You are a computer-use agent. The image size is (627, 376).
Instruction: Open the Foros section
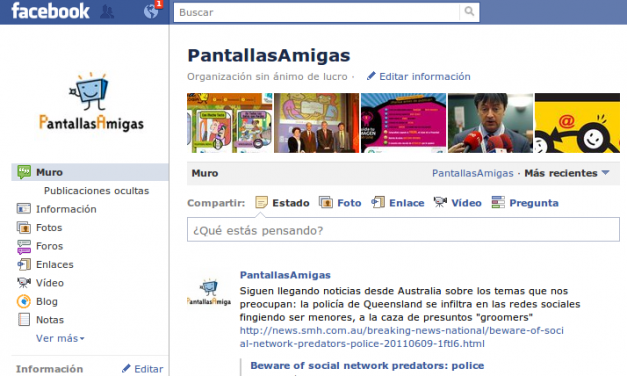50,246
